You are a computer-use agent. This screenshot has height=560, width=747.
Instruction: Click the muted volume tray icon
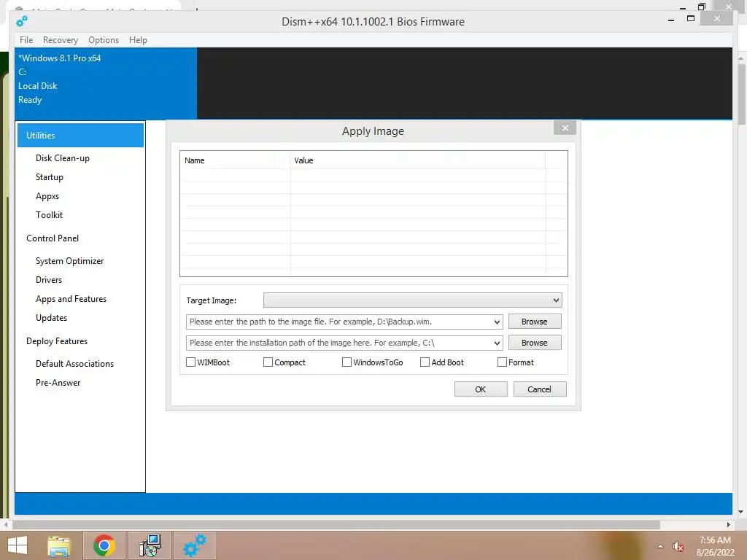(678, 547)
